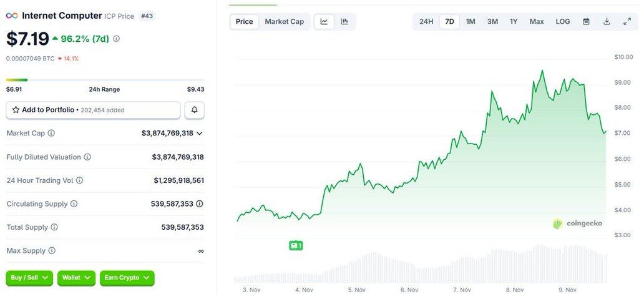This screenshot has width=644, height=294.
Task: Click info icon beside Market Cap
Action: point(51,133)
